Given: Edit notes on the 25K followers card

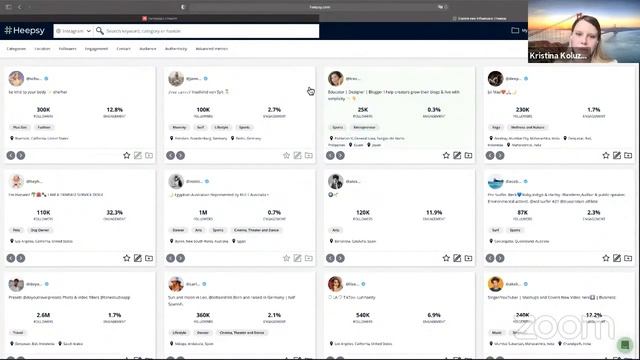Looking at the screenshot, I should click(x=457, y=156).
